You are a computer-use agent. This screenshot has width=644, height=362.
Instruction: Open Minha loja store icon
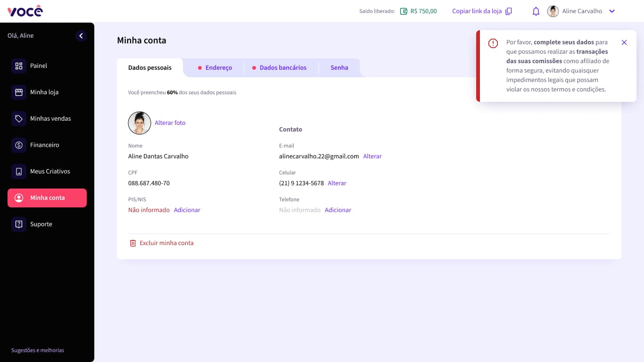point(19,92)
